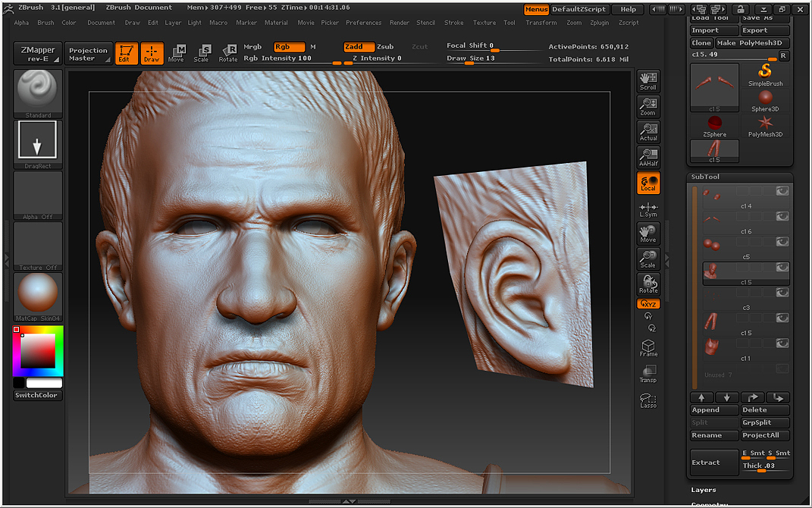Click the right tray divider arrows

click(x=667, y=261)
